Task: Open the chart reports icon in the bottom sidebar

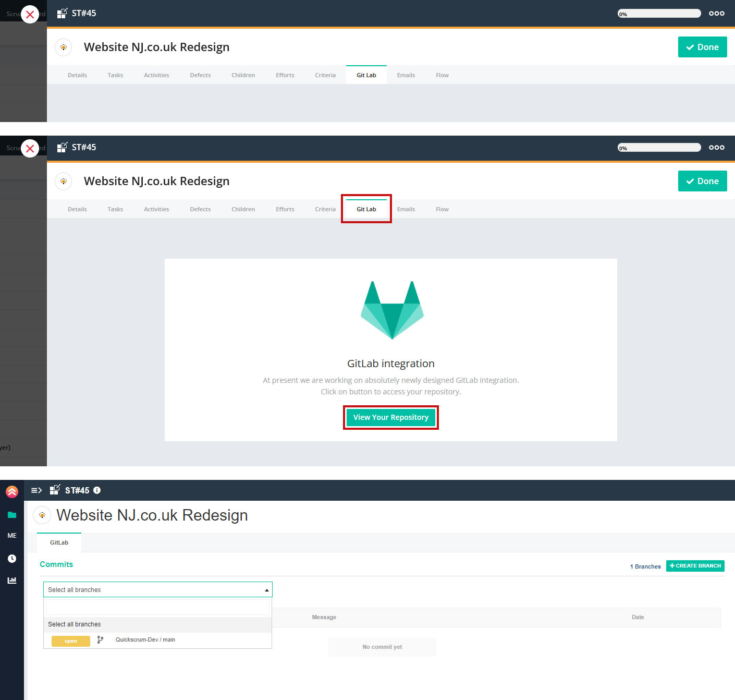Action: click(12, 580)
